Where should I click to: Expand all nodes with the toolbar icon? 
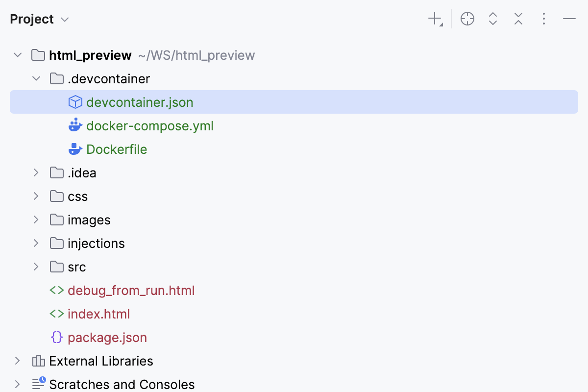[x=492, y=19]
